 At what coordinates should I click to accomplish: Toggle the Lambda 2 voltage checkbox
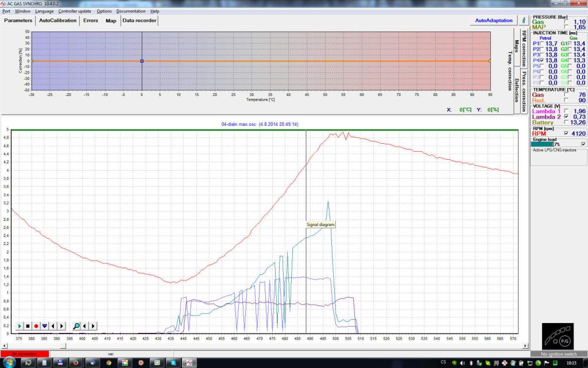pyautogui.click(x=567, y=117)
